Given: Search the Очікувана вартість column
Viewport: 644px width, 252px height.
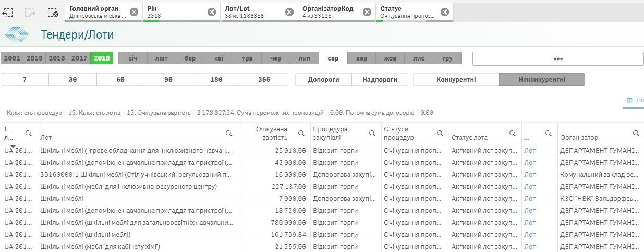Looking at the screenshot, I should pos(301,134).
